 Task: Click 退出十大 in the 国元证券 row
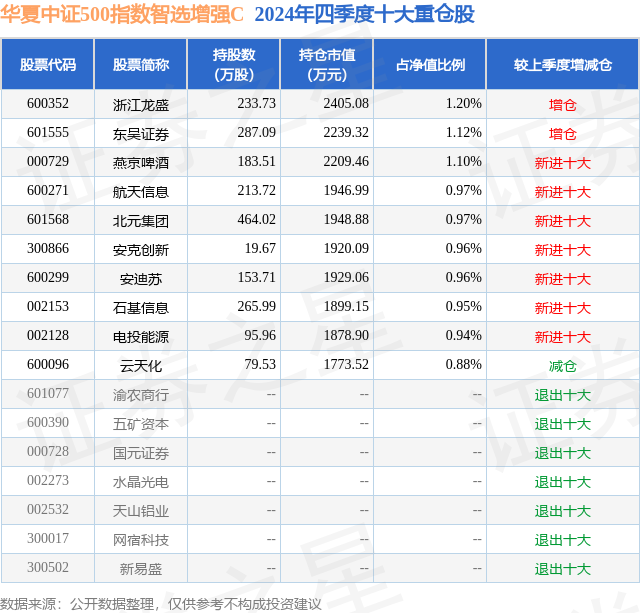[563, 453]
